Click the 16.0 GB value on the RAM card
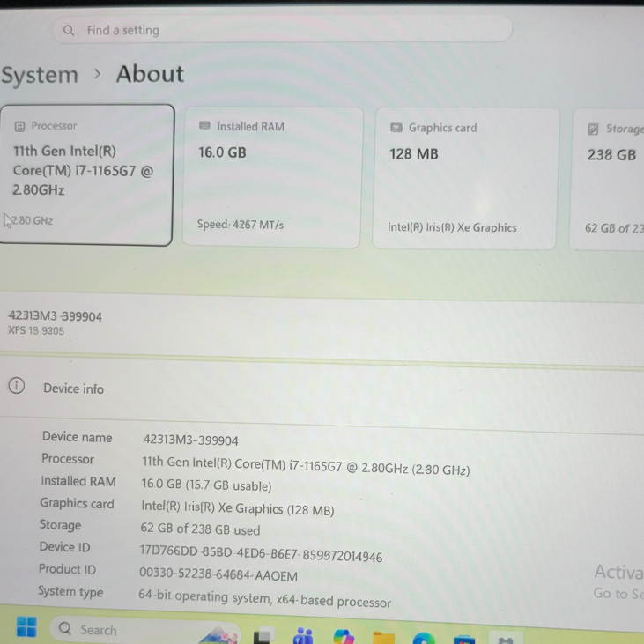This screenshot has width=644, height=644. pyautogui.click(x=222, y=152)
